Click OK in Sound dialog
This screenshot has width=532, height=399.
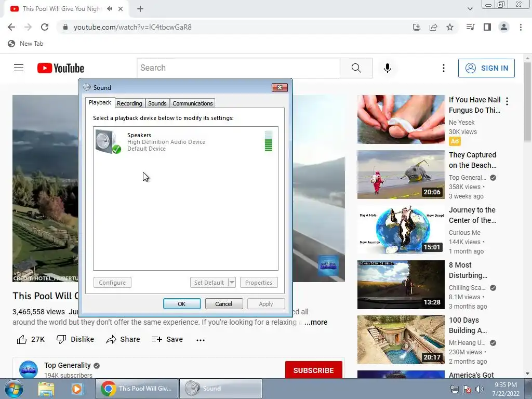coord(182,303)
